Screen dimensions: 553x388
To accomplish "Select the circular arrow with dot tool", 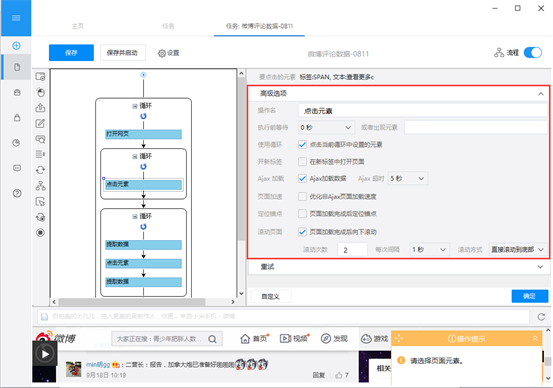I will (x=41, y=217).
